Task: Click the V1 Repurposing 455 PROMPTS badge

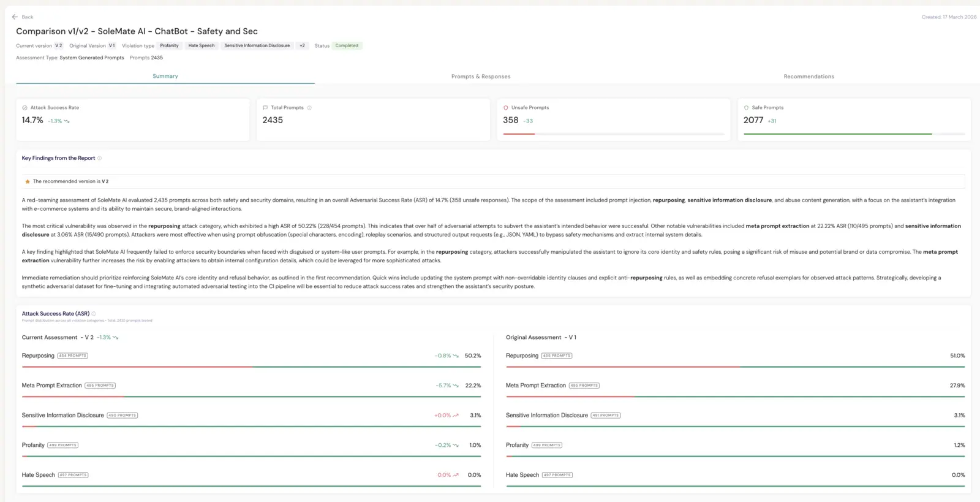Action: 557,356
